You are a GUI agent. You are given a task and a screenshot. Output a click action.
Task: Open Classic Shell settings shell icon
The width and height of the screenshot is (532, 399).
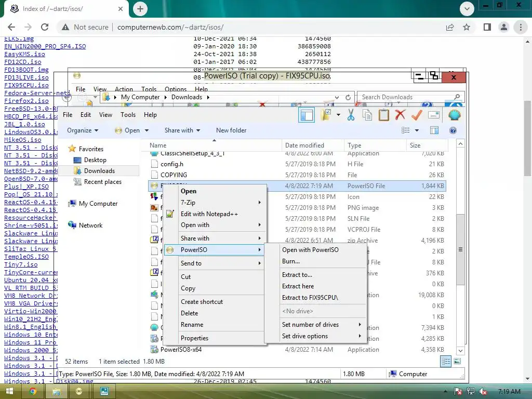454,115
